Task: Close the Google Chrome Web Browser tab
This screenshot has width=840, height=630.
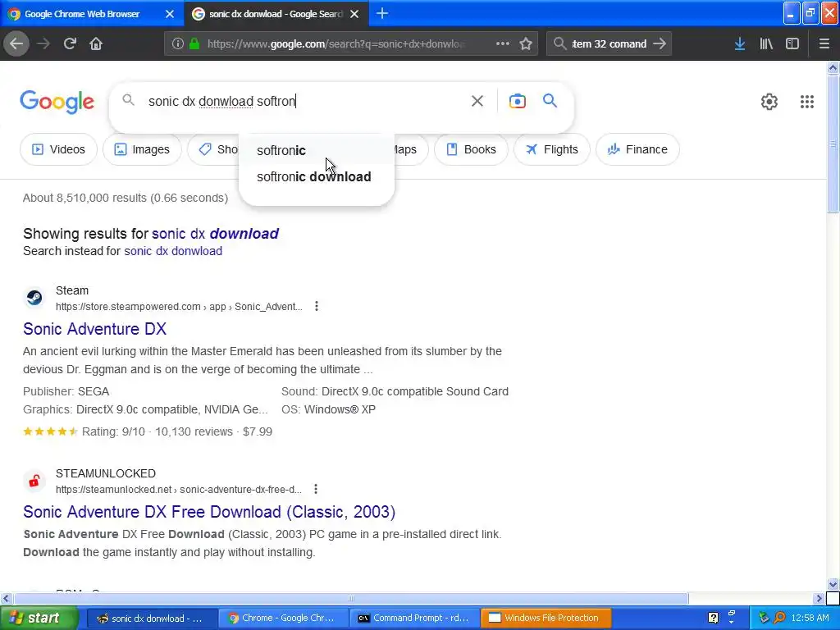Action: coord(169,14)
